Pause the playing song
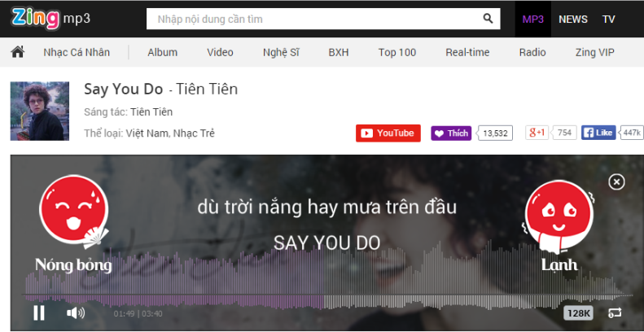644x332 pixels. pos(39,313)
